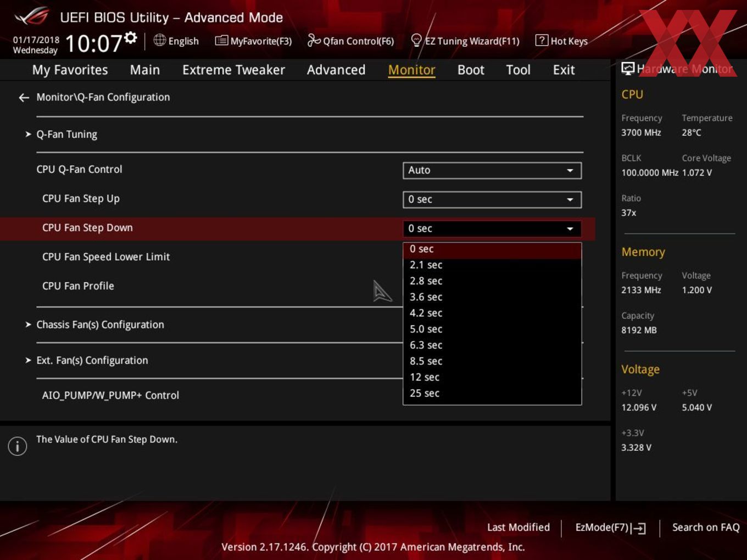Choose 2.1 sec option

point(492,265)
